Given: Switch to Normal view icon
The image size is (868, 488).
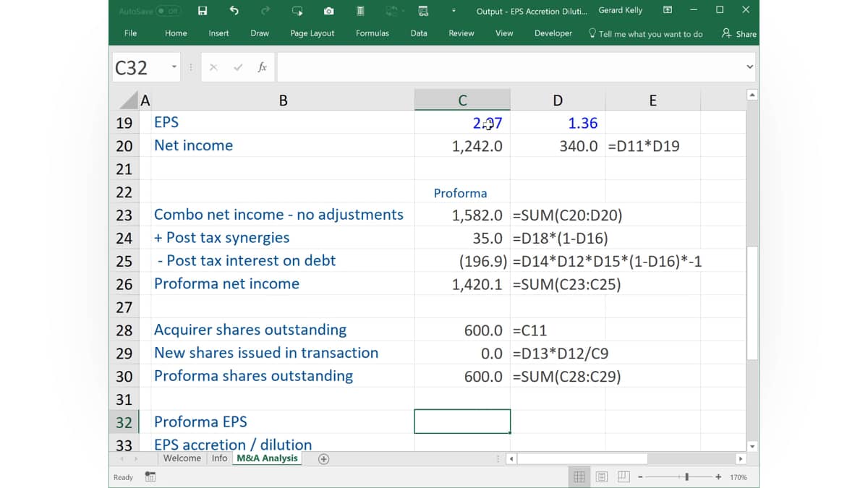Looking at the screenshot, I should (x=579, y=477).
